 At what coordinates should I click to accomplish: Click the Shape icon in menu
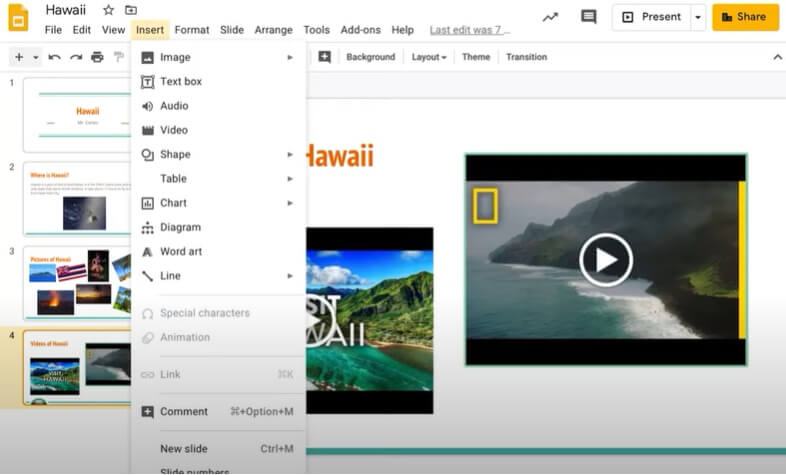(147, 155)
